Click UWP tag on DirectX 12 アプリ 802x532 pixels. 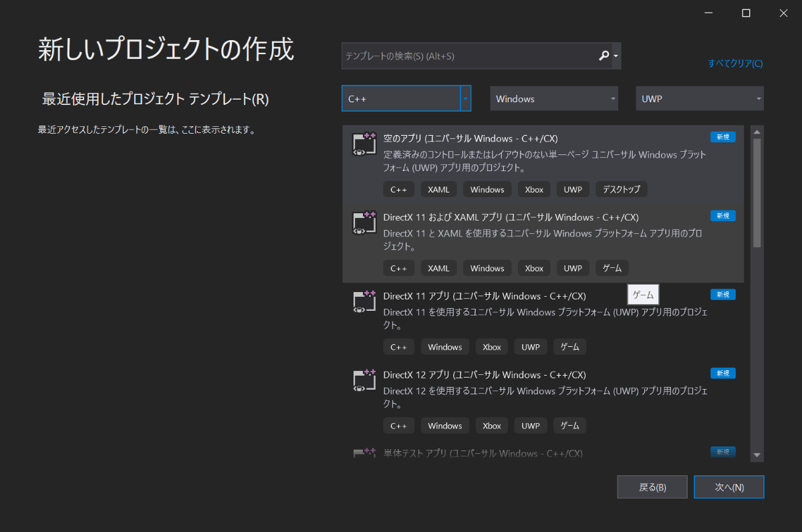[531, 426]
